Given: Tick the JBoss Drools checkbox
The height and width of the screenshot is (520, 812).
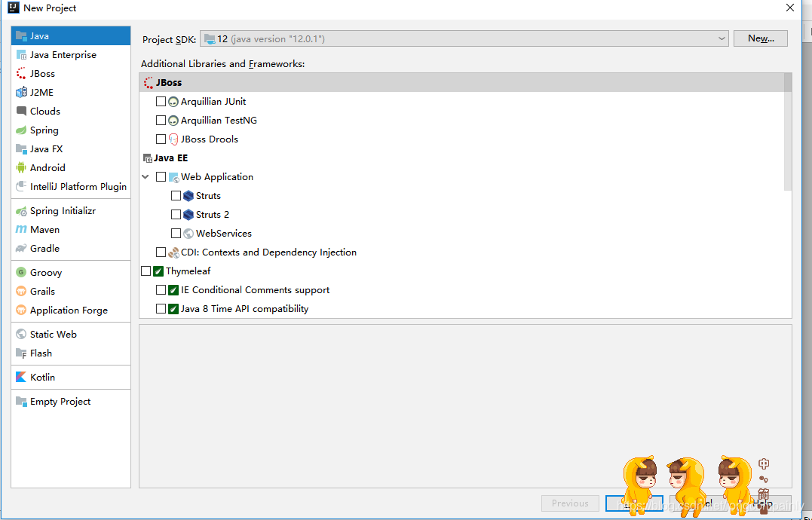Looking at the screenshot, I should point(161,139).
